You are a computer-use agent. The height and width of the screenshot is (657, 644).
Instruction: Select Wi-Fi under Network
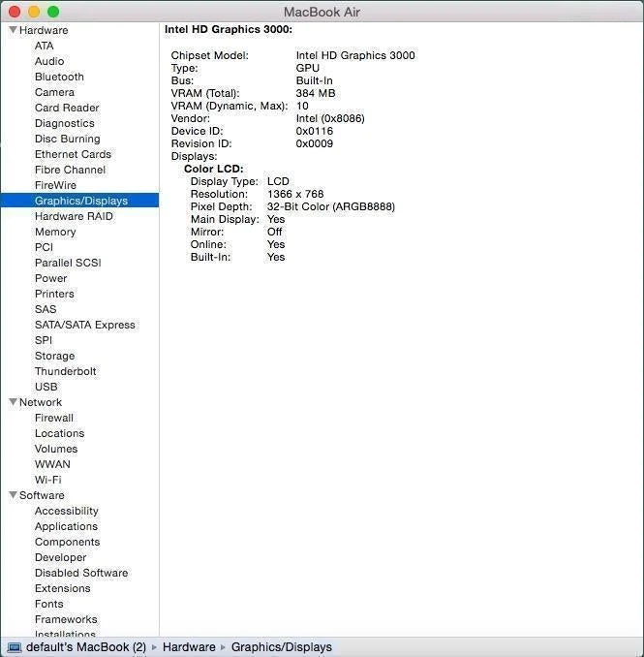point(47,480)
